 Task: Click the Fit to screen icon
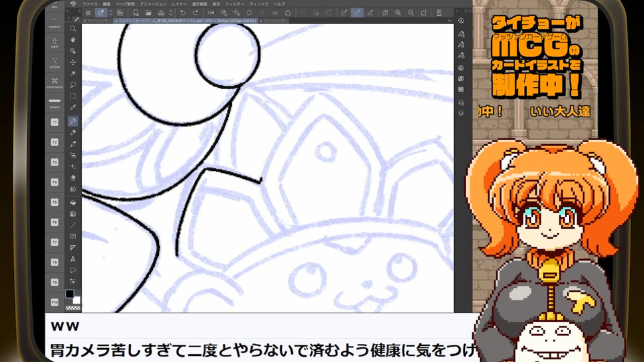coord(423,13)
